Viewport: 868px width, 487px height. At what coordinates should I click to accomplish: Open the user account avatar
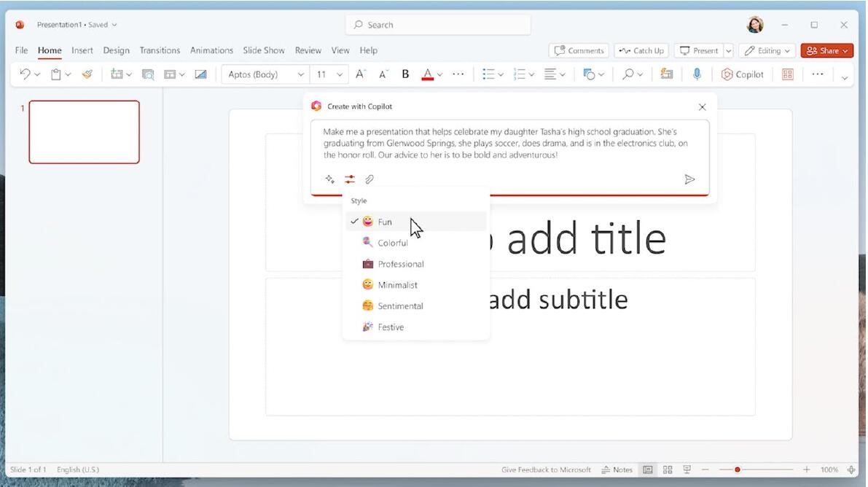pyautogui.click(x=755, y=25)
